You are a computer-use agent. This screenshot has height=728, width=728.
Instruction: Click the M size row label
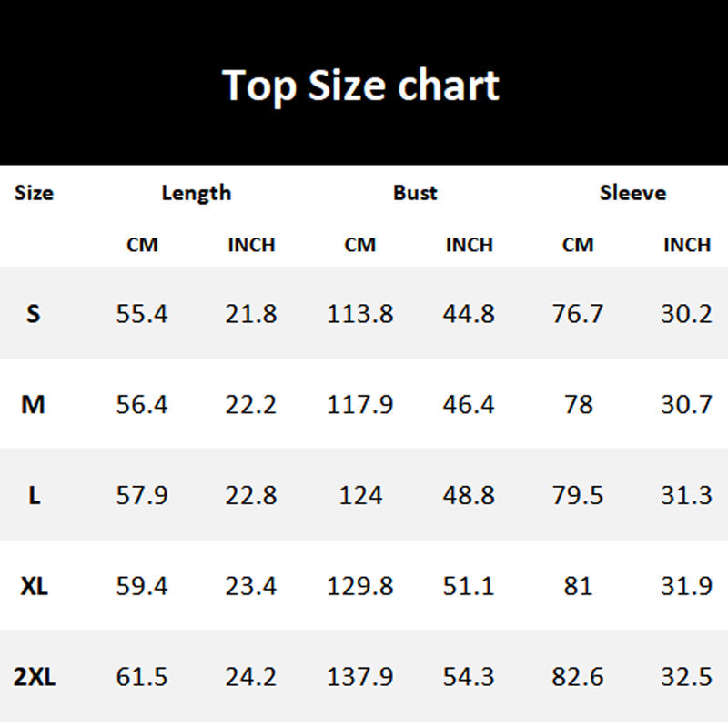[x=34, y=404]
